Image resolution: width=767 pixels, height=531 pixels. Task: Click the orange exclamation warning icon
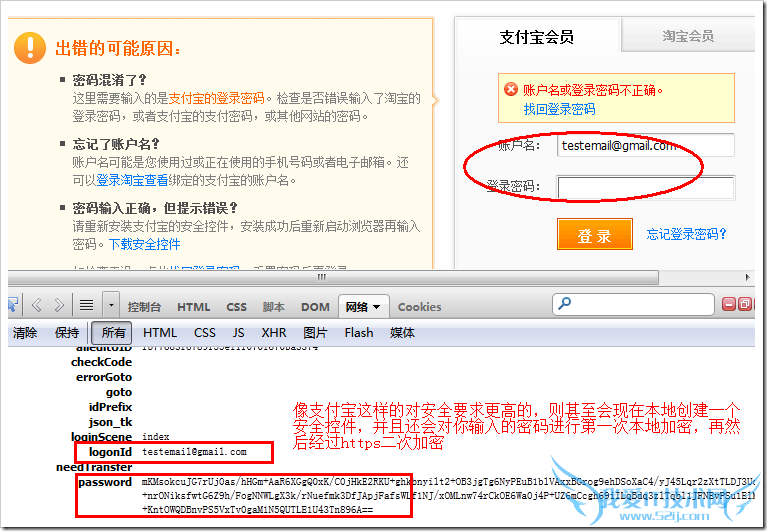(x=30, y=48)
